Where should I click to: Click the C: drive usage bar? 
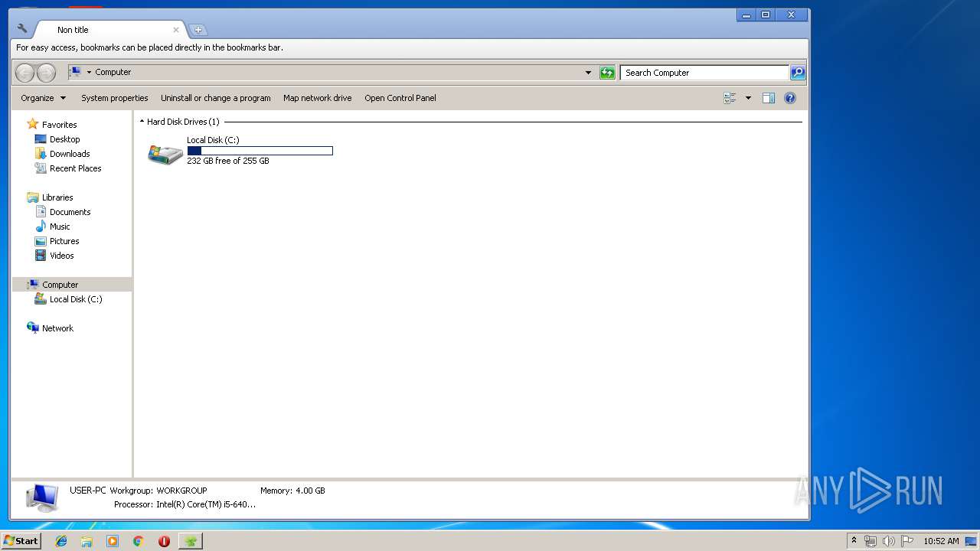pyautogui.click(x=260, y=151)
